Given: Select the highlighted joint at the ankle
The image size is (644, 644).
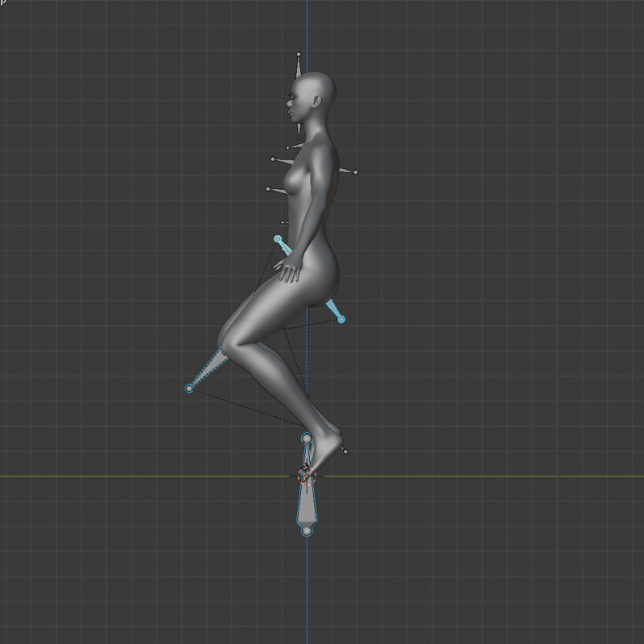Looking at the screenshot, I should click(x=306, y=439).
